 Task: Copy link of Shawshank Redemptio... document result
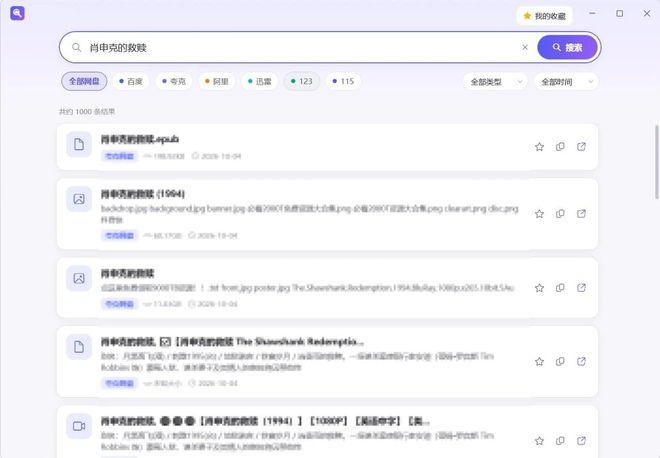click(560, 362)
